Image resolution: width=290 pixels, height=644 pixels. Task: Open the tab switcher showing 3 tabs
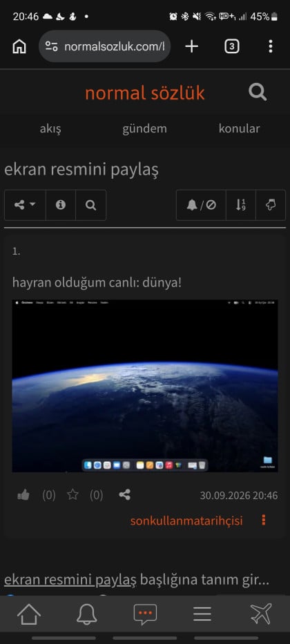(232, 46)
